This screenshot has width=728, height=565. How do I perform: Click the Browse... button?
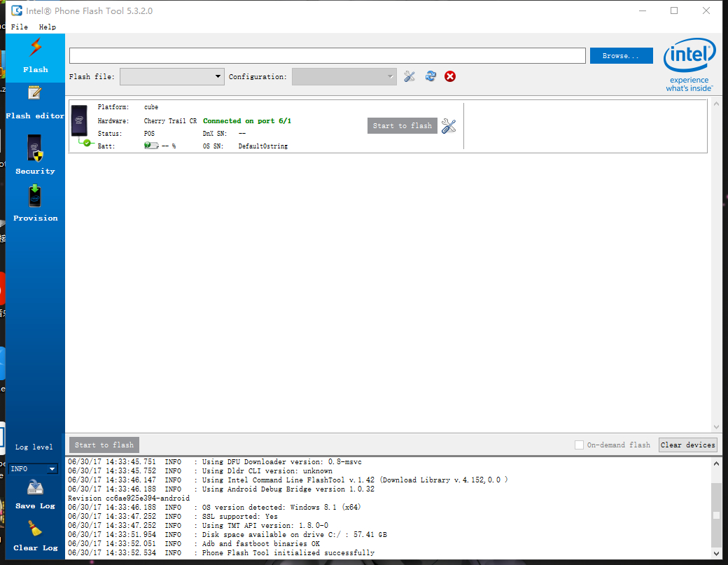621,56
